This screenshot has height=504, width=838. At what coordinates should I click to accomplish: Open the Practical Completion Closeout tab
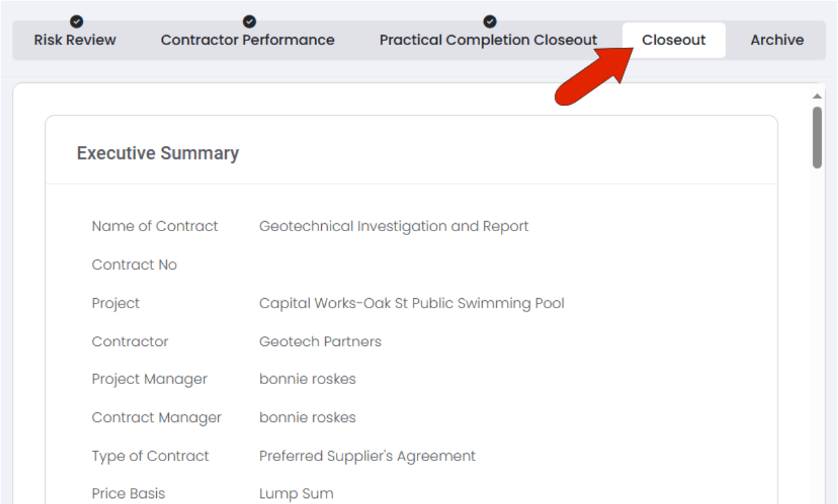(488, 40)
